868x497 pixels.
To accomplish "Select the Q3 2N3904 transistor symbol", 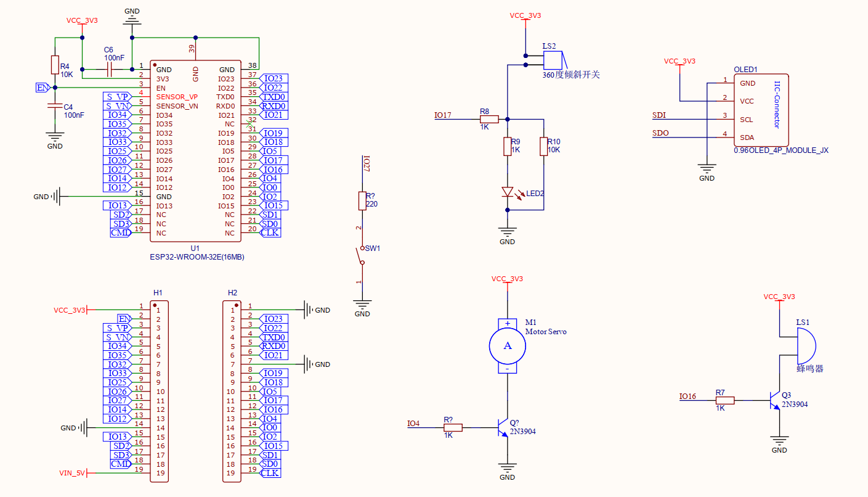I will tap(775, 400).
